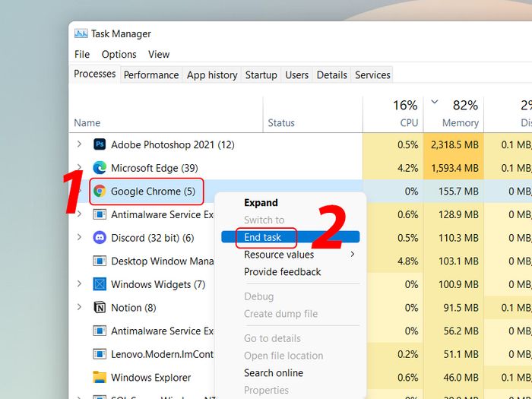The image size is (532, 399).
Task: Sort processes by the Memory column header
Action: pos(461,122)
